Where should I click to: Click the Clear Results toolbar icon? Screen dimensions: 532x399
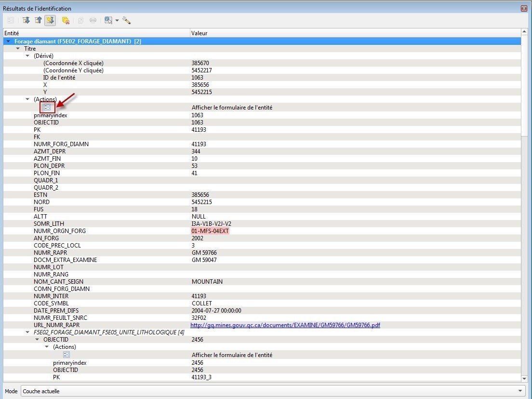coord(66,20)
